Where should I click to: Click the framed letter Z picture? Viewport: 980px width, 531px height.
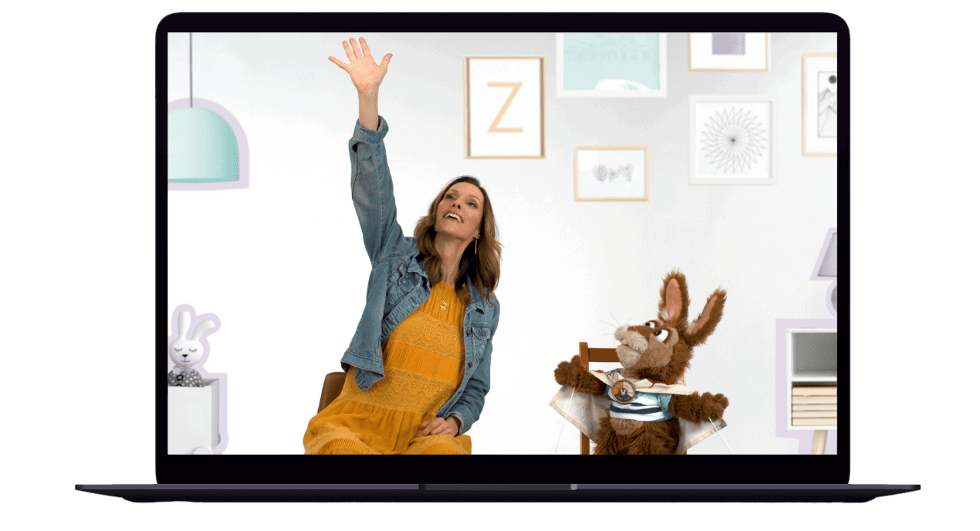point(505,107)
